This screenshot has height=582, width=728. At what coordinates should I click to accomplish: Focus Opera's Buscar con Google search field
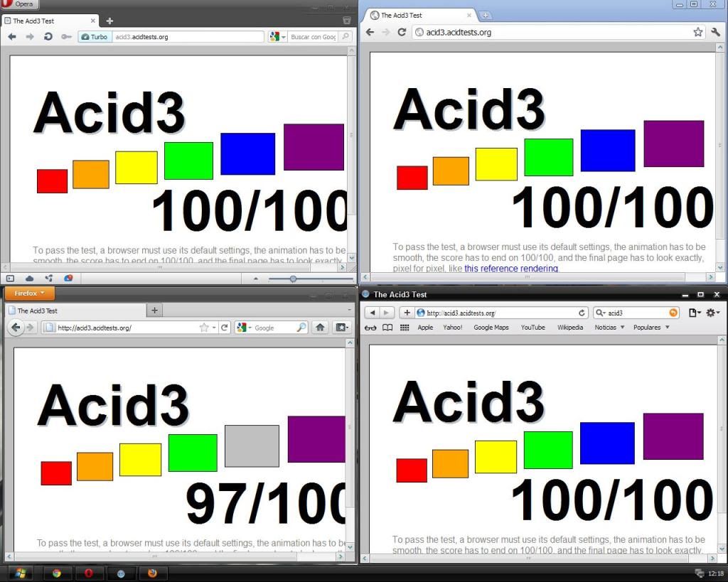[314, 37]
